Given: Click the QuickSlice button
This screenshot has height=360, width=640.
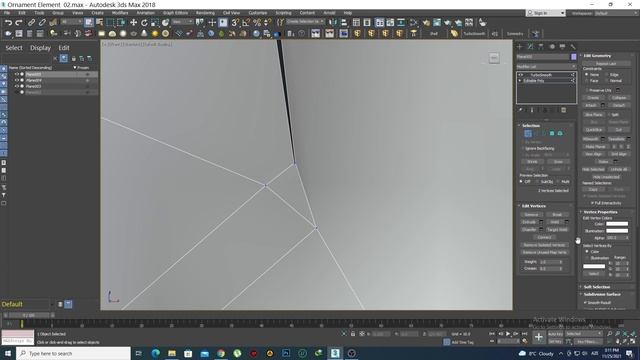Looking at the screenshot, I should [x=594, y=130].
